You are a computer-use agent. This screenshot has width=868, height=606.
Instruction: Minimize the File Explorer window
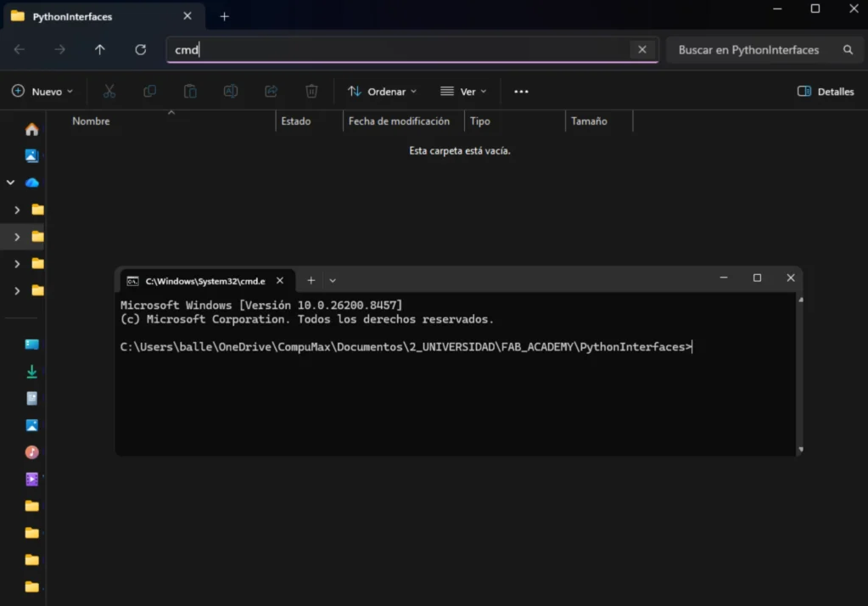point(777,8)
